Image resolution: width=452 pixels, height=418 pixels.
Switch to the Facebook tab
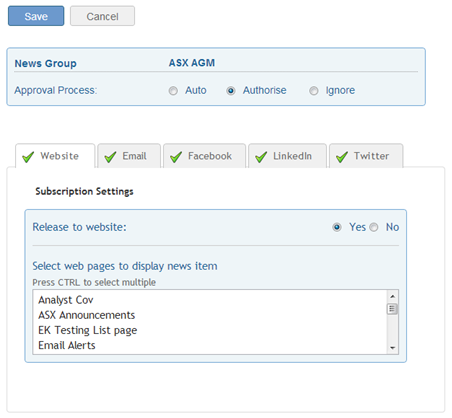pyautogui.click(x=204, y=156)
